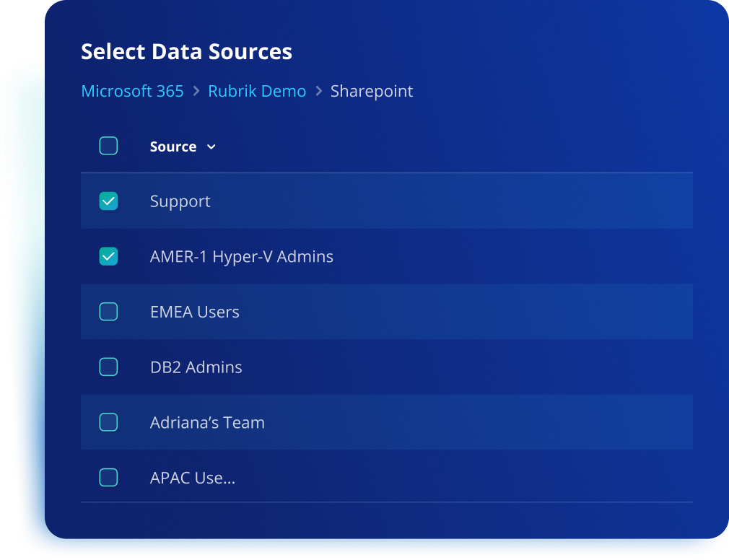The image size is (729, 560).
Task: Uncheck the AMER-1 Hyper-V Admins checkbox
Action: [108, 256]
